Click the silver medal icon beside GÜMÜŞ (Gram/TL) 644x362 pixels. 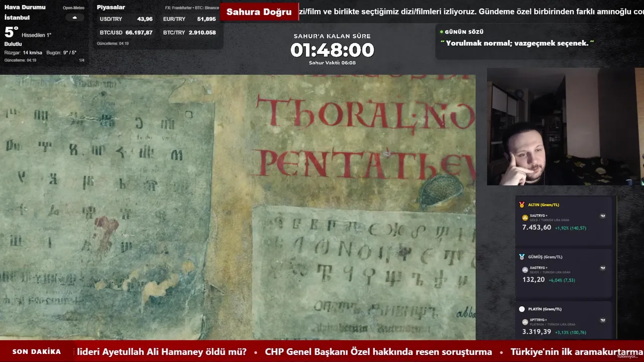coord(522,257)
